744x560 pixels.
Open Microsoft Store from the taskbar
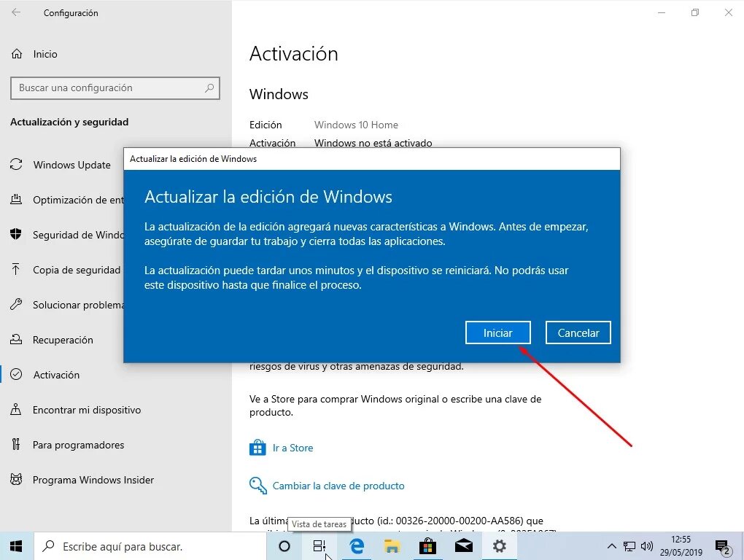427,546
